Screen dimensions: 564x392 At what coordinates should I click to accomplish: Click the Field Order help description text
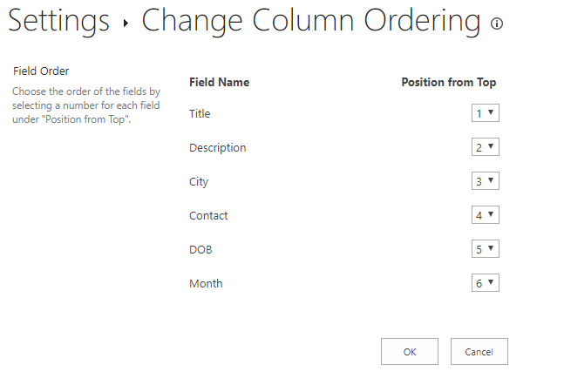85,105
